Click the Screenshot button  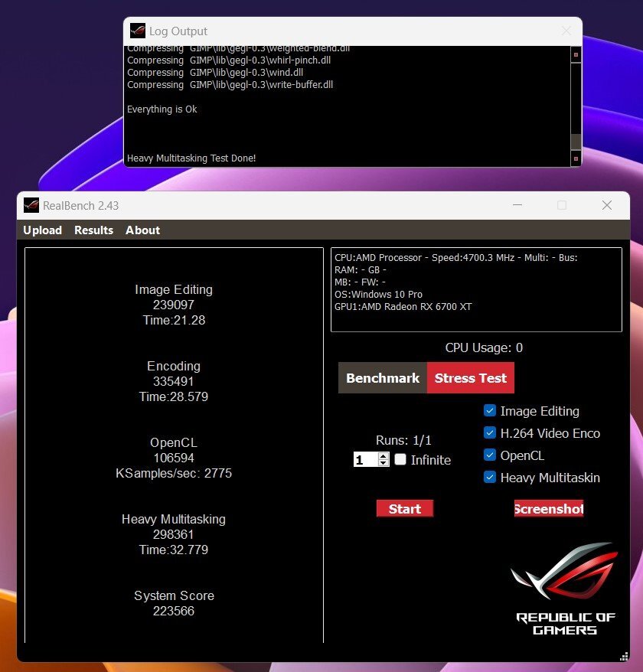pos(549,509)
